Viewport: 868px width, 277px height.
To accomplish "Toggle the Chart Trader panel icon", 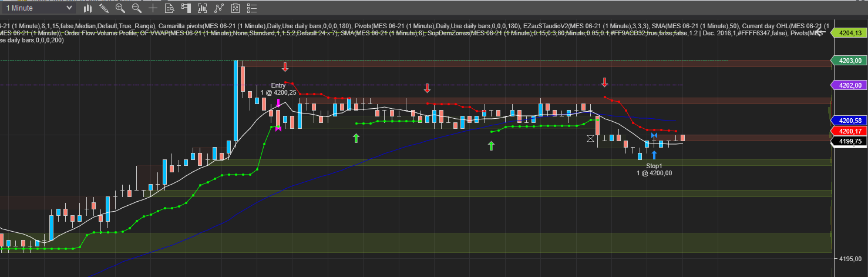I will click(x=186, y=8).
